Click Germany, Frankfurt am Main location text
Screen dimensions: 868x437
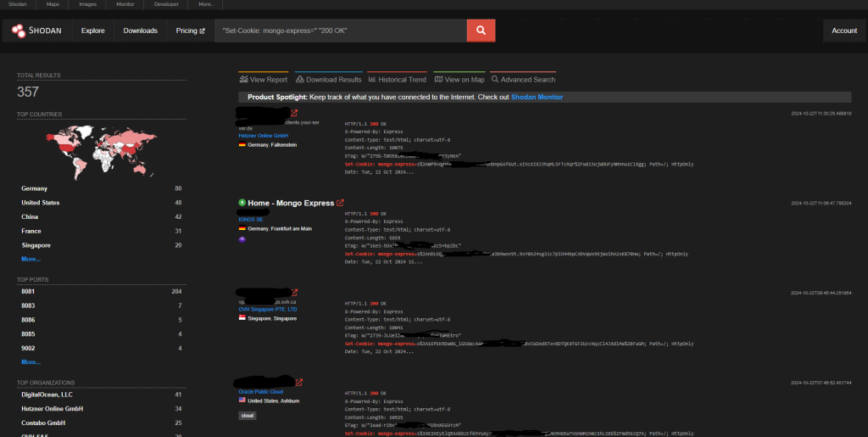(279, 229)
